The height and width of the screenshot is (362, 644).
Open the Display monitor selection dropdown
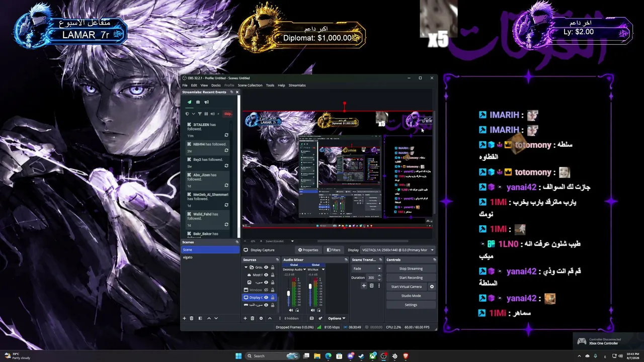[397, 250]
